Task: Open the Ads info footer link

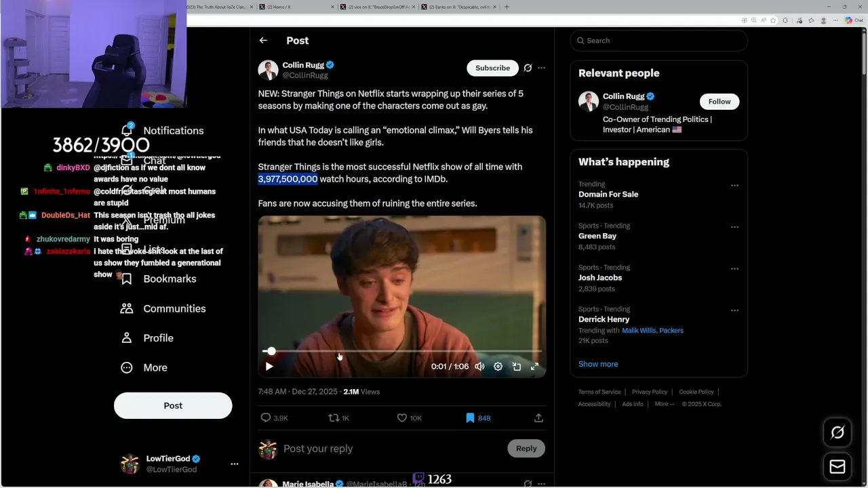Action: [x=633, y=404]
